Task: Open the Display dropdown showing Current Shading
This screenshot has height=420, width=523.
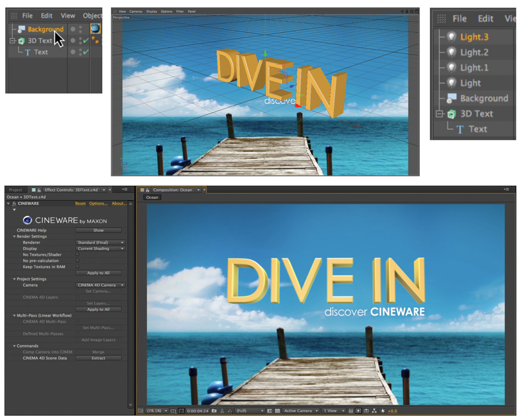Action: pyautogui.click(x=100, y=248)
